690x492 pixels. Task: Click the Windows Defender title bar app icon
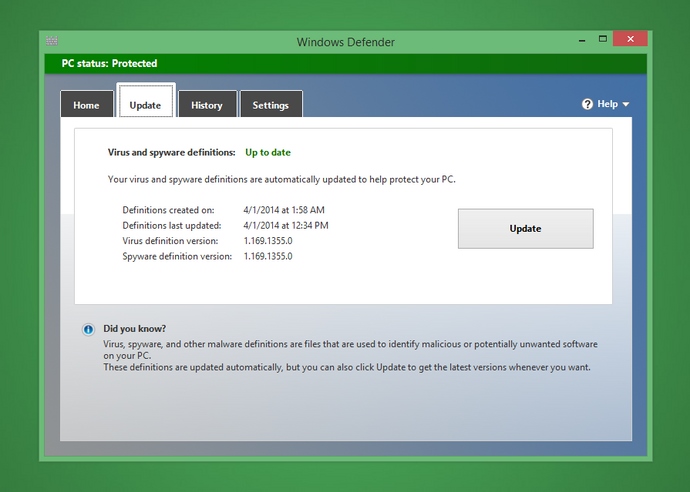click(x=52, y=41)
